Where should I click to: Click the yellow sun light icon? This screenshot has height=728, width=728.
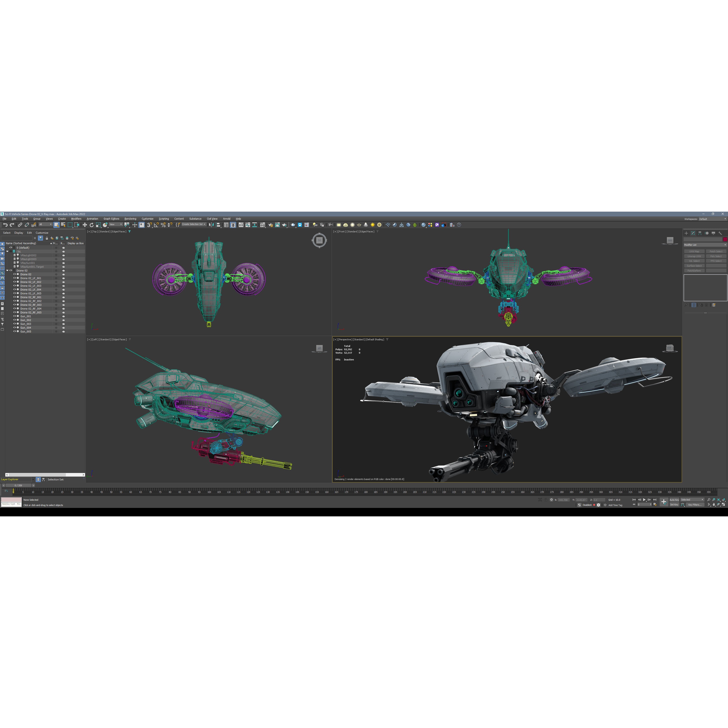pyautogui.click(x=373, y=225)
